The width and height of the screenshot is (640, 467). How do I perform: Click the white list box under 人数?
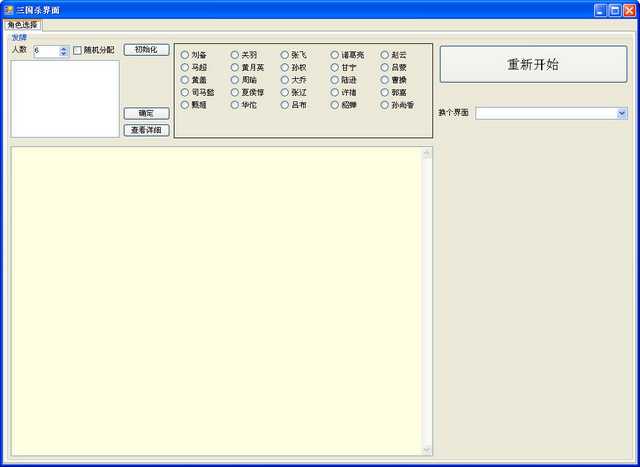(x=65, y=98)
